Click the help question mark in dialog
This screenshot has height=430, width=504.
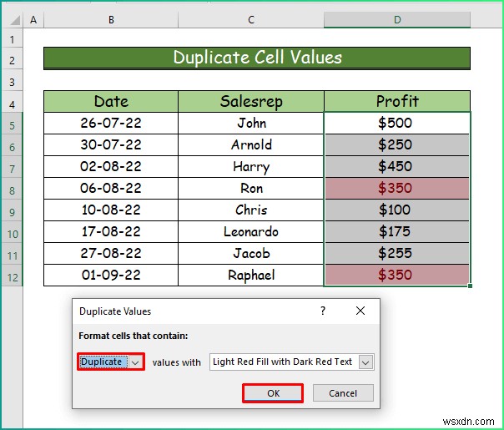click(323, 311)
